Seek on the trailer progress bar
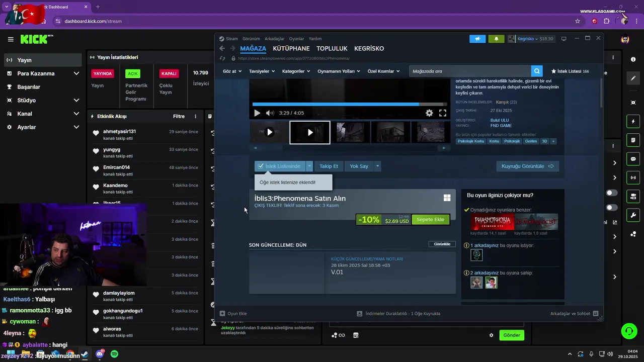Image resolution: width=644 pixels, height=362 pixels. click(350, 104)
